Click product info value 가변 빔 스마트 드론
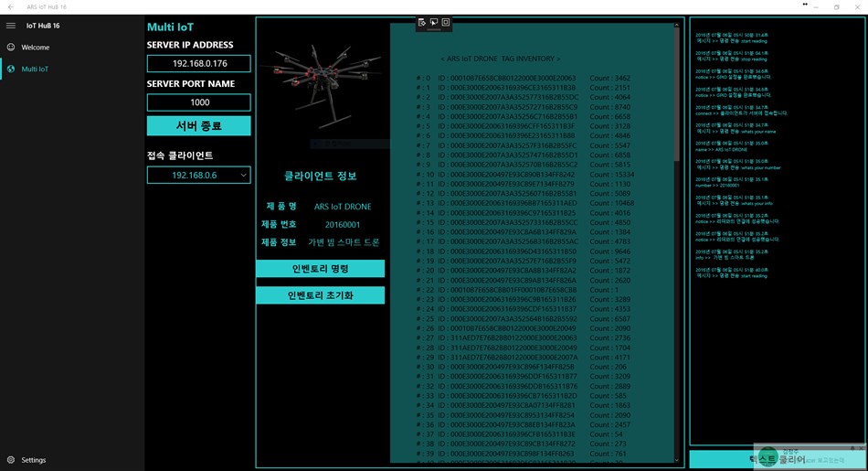Image resolution: width=868 pixels, height=471 pixels. (x=344, y=242)
